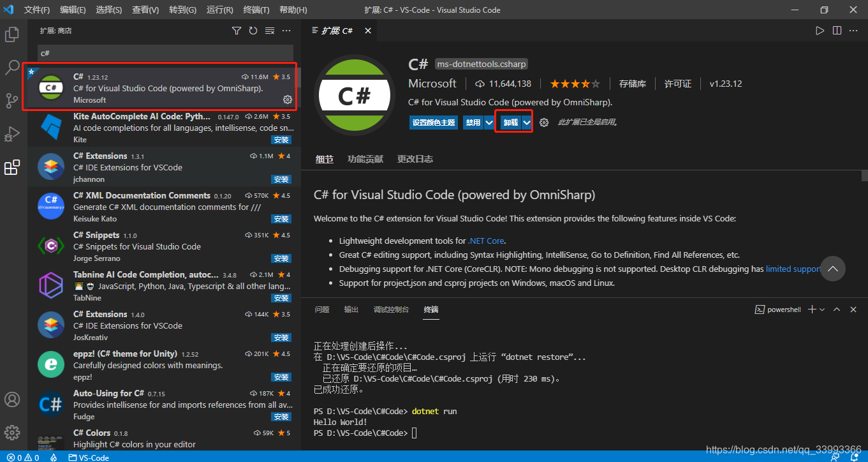Click the large C# extension logo
Screen dimensions: 868x462
[x=355, y=95]
